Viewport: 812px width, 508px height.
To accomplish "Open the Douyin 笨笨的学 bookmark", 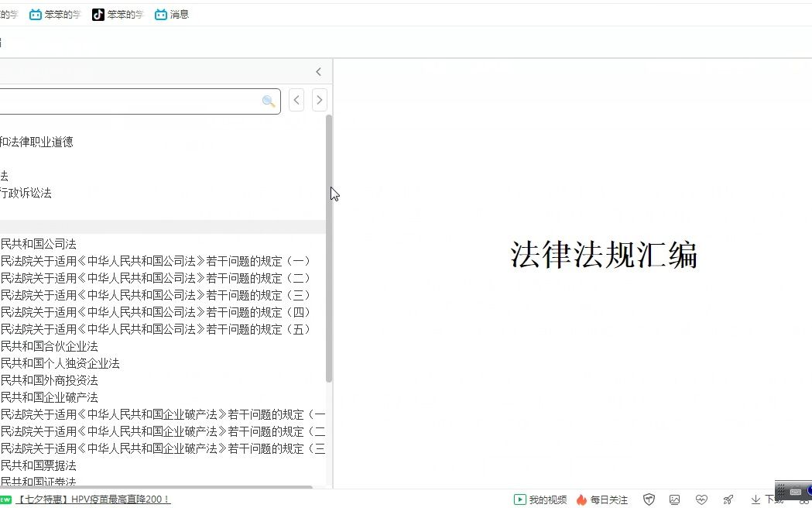I will tap(118, 14).
